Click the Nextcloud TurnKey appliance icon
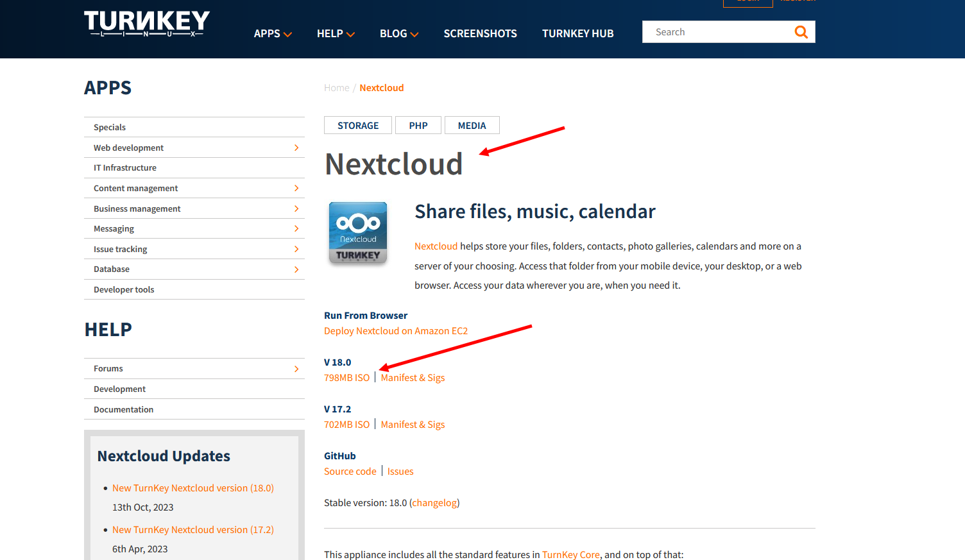 click(x=358, y=233)
